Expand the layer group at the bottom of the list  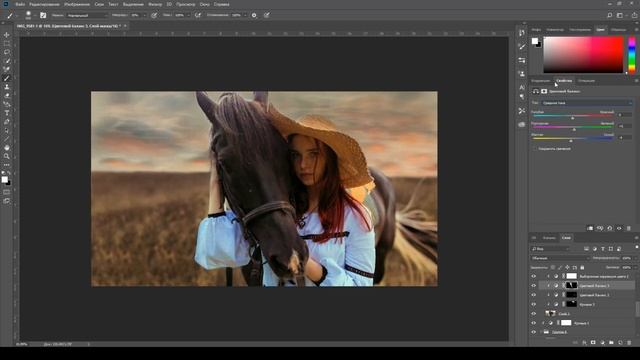point(541,332)
